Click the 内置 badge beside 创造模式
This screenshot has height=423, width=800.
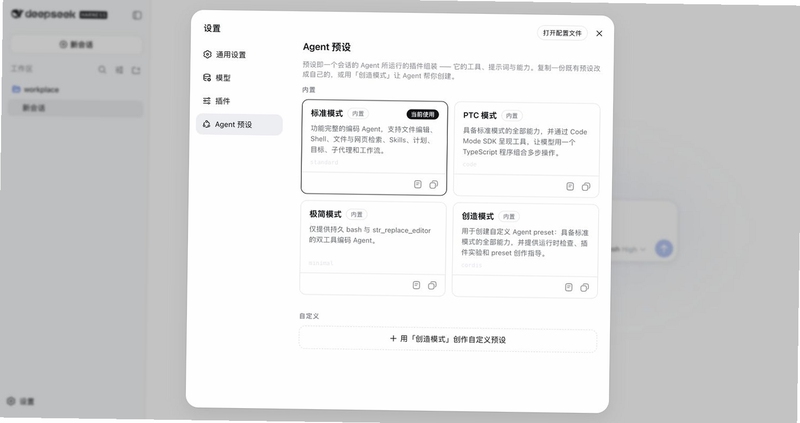coord(509,216)
